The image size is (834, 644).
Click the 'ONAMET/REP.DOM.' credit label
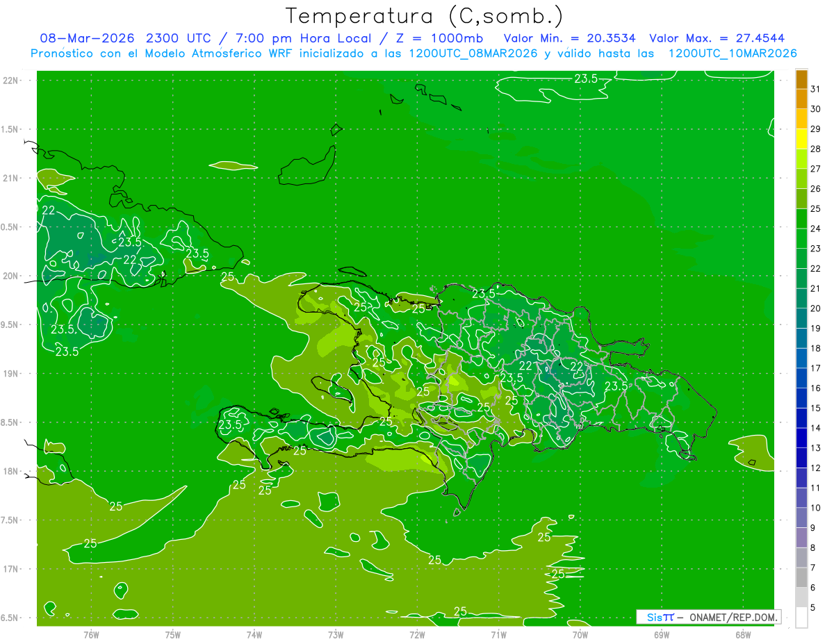click(729, 617)
